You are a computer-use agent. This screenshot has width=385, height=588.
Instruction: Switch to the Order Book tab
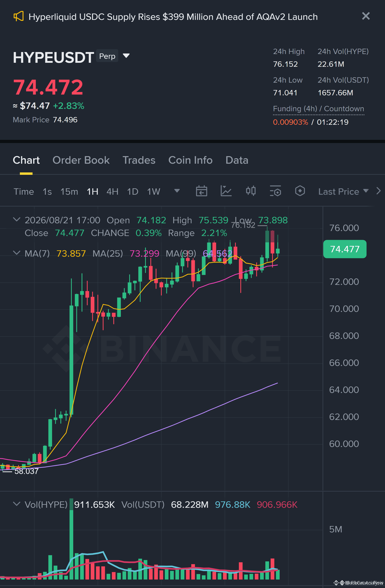point(81,160)
